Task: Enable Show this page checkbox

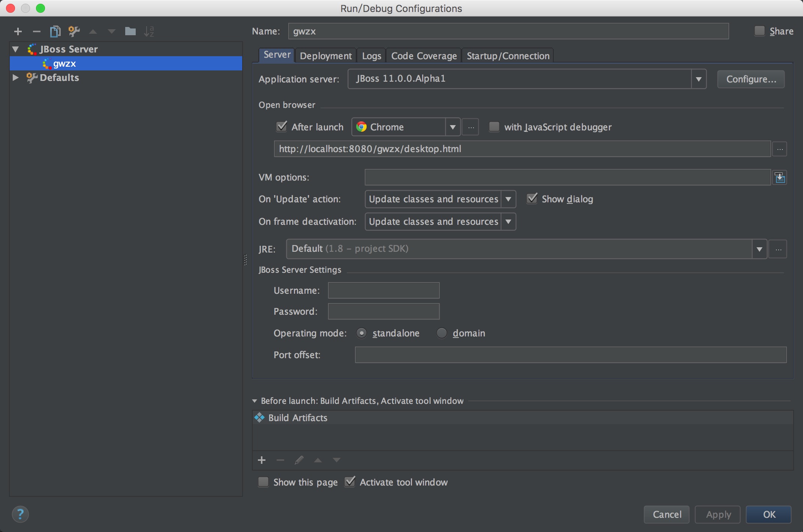Action: [x=264, y=482]
